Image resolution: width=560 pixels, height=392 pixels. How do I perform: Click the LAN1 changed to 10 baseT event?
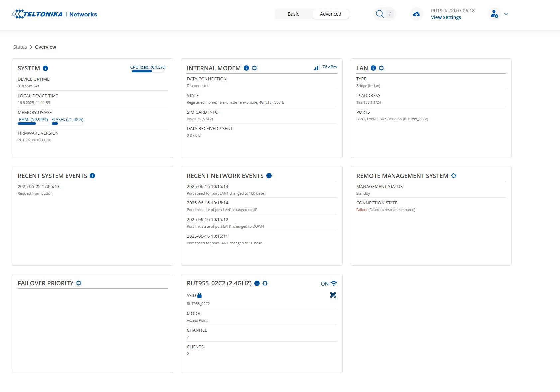[x=225, y=243]
